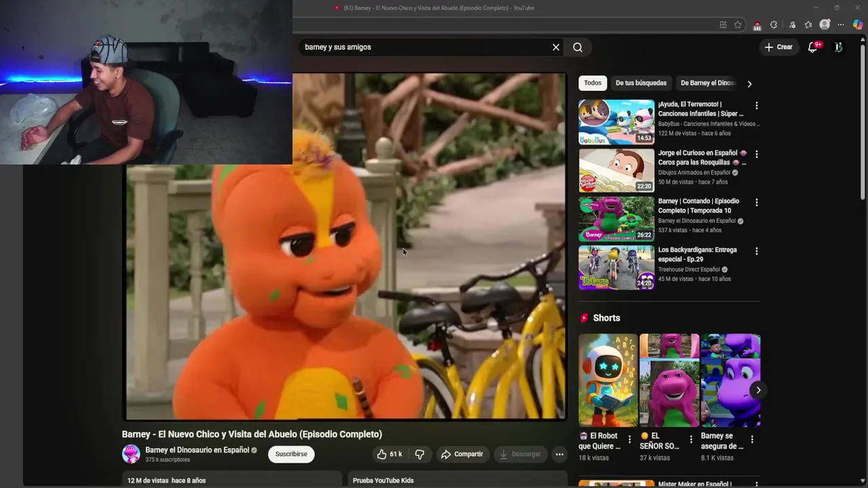Open more actions menu below the video
The image size is (868, 488).
(559, 454)
